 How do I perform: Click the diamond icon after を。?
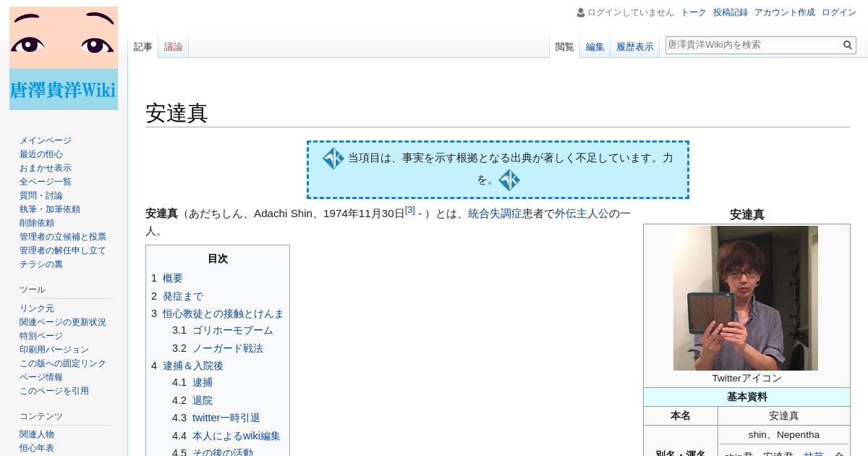[x=509, y=180]
